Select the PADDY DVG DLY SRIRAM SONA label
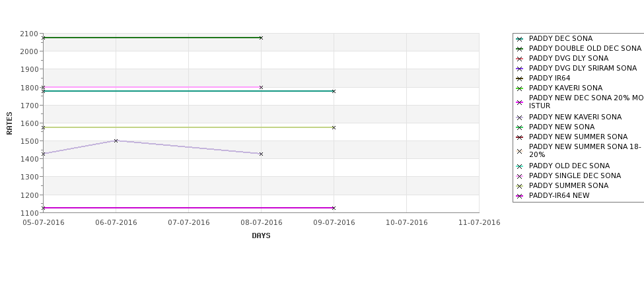The image size is (644, 283). [x=583, y=68]
